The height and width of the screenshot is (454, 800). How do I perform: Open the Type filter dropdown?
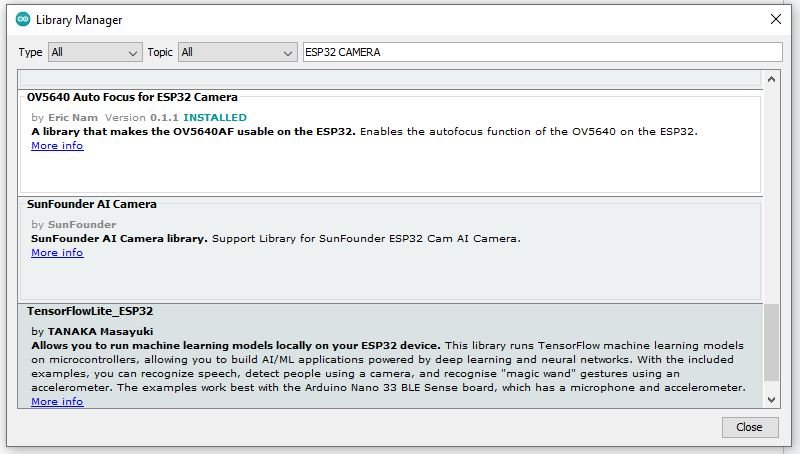click(x=95, y=52)
